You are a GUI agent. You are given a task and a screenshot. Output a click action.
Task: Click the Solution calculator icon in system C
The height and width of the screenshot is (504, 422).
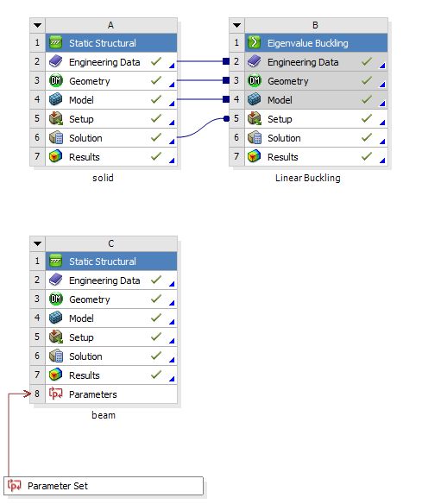56,356
